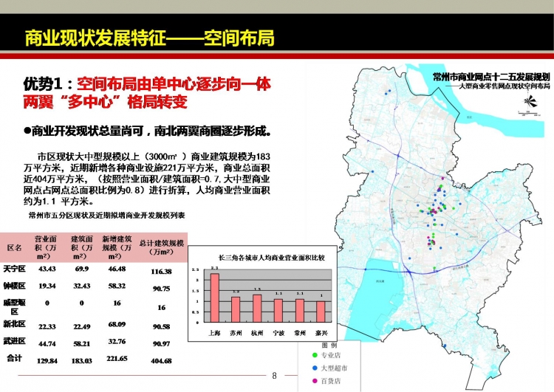Click the 嘉兴 bar in the chart

tap(321, 312)
